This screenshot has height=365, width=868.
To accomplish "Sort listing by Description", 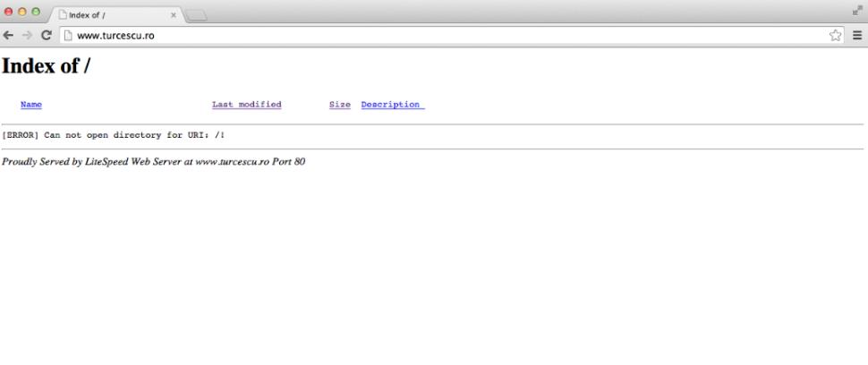I will 391,105.
